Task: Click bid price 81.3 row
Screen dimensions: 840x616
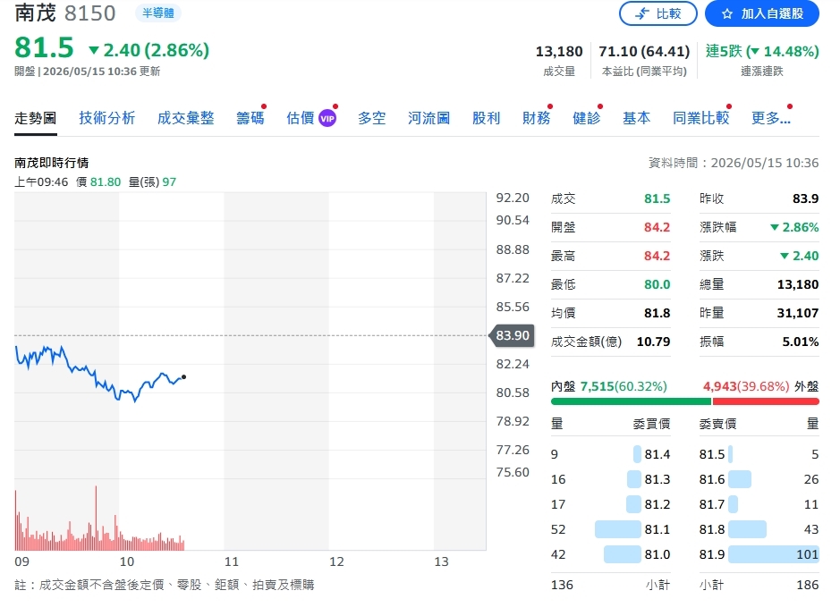Action: (611, 479)
